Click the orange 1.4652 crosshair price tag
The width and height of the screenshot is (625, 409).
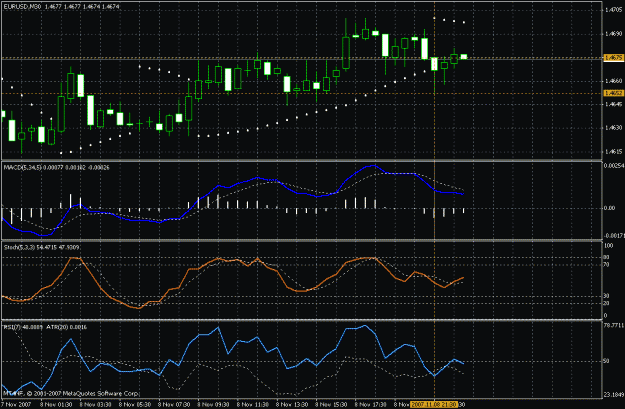coord(613,93)
